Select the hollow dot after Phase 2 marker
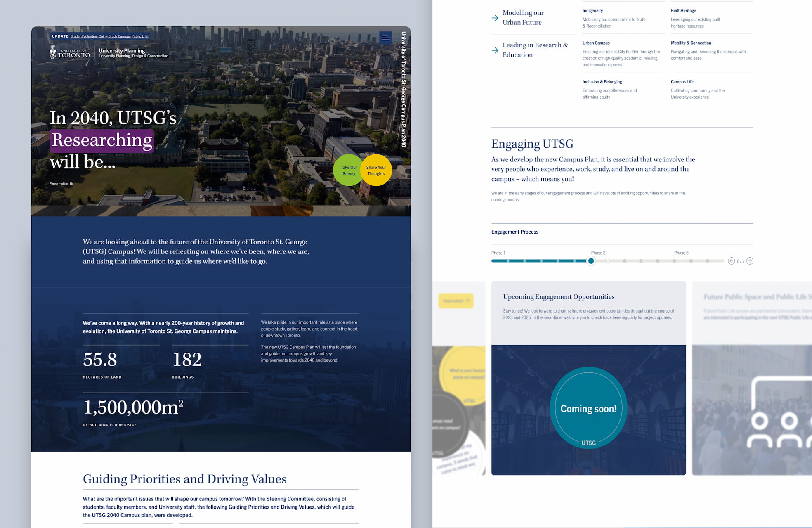Screen dimensions: 812x528 [608, 261]
